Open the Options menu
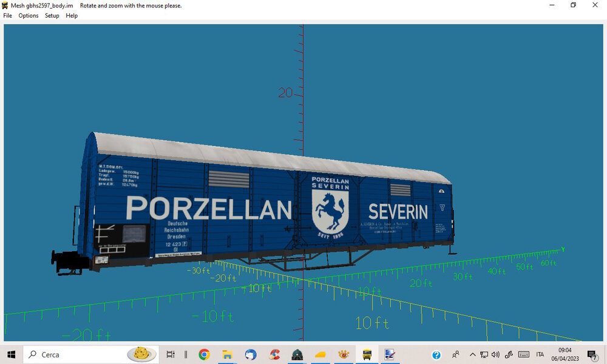Screen dimensions: 607x364 (x=29, y=16)
